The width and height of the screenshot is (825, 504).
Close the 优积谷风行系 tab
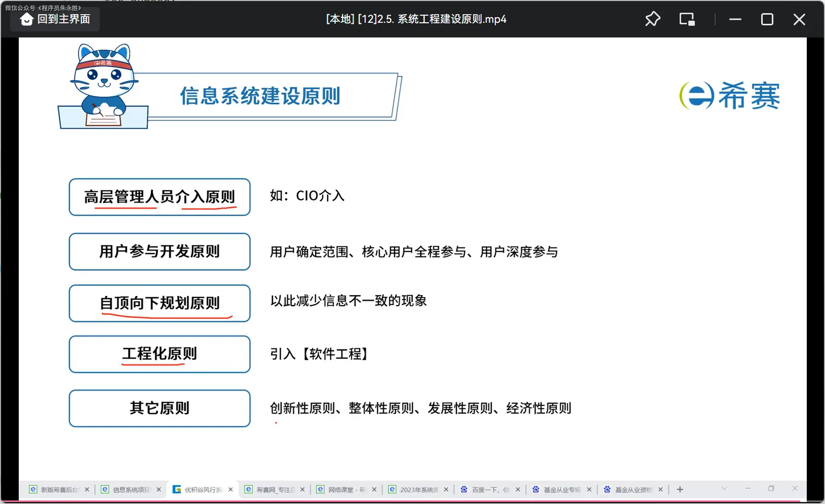click(x=230, y=489)
